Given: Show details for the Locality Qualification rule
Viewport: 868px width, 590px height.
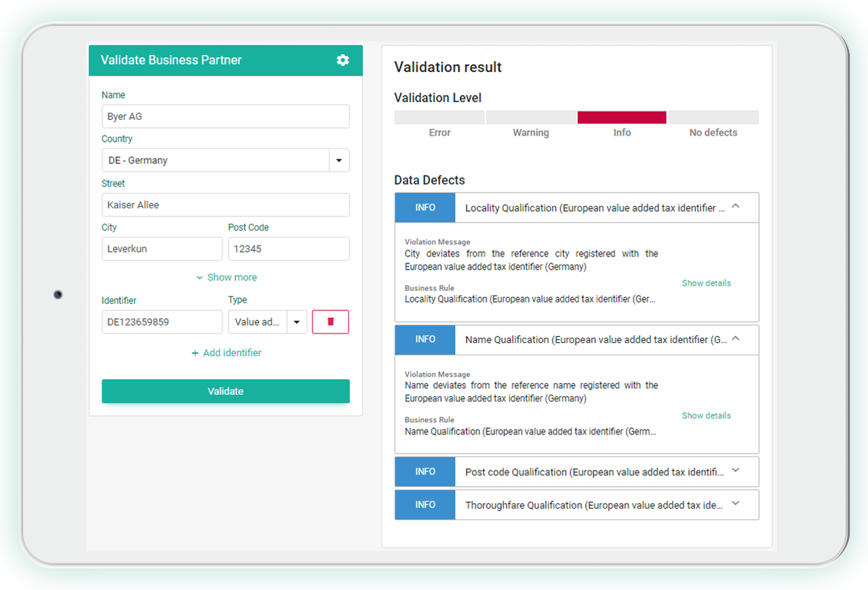Looking at the screenshot, I should point(706,283).
